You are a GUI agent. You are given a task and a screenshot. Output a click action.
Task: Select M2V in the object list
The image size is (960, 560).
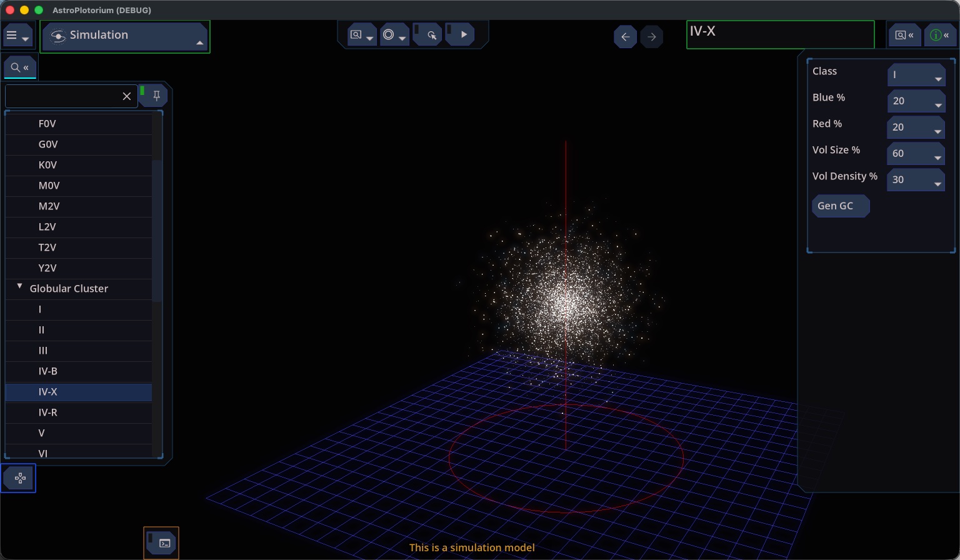(x=79, y=206)
